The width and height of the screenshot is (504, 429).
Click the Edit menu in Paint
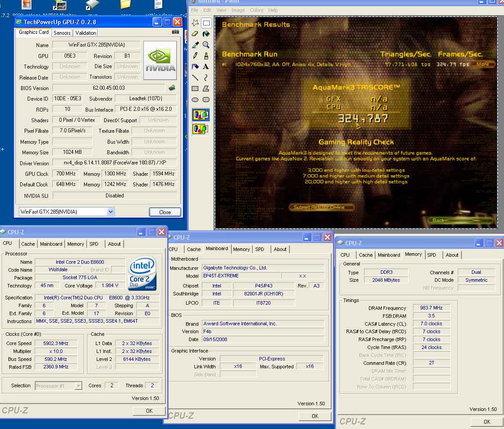click(207, 10)
